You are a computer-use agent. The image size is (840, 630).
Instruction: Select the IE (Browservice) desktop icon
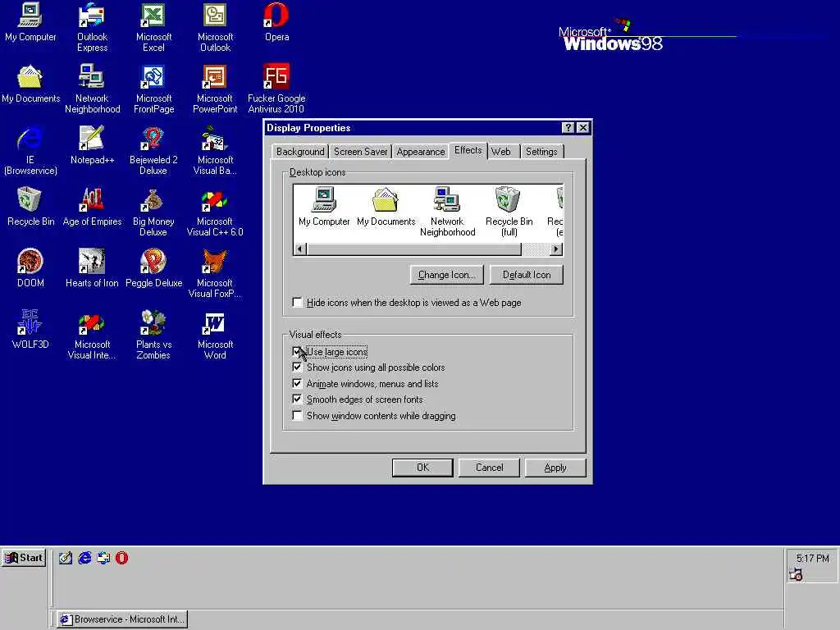coord(30,151)
